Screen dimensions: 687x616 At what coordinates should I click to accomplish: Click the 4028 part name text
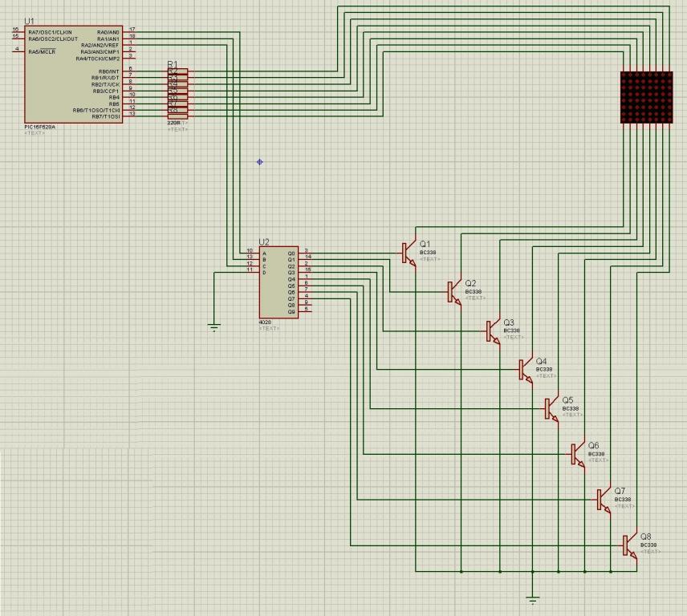pos(265,322)
